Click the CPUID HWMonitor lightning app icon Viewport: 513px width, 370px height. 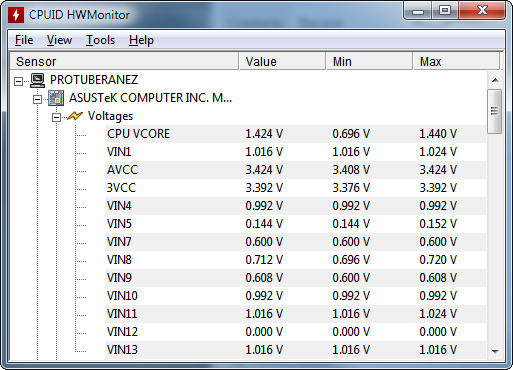pos(16,15)
